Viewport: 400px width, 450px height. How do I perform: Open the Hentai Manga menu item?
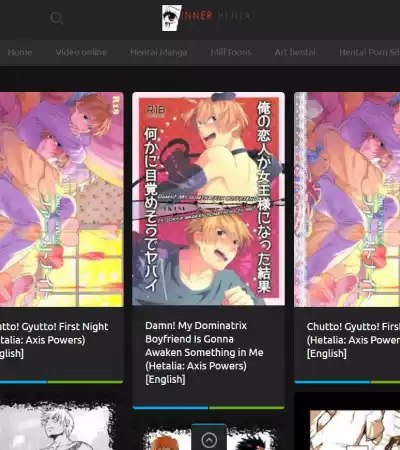(159, 52)
